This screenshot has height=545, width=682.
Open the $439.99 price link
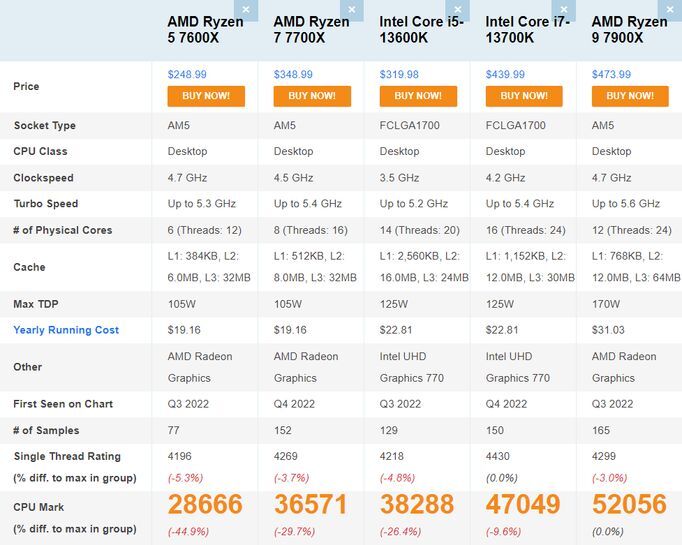(505, 74)
